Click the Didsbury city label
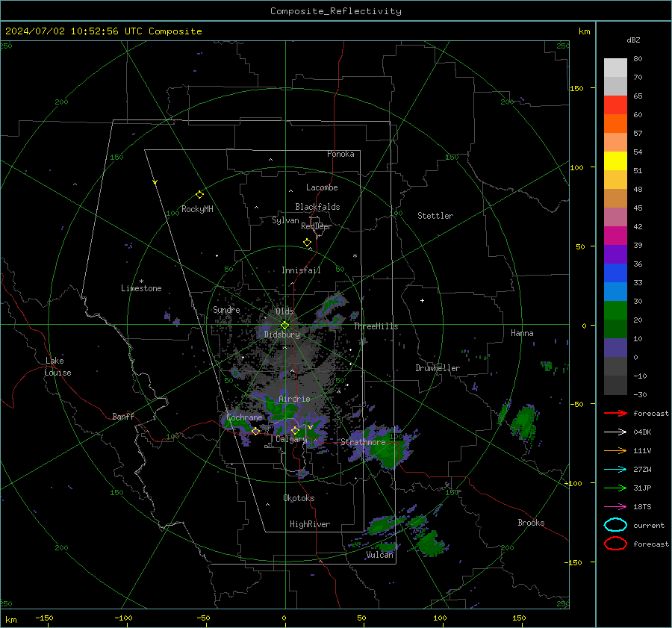672x628 pixels. point(281,335)
